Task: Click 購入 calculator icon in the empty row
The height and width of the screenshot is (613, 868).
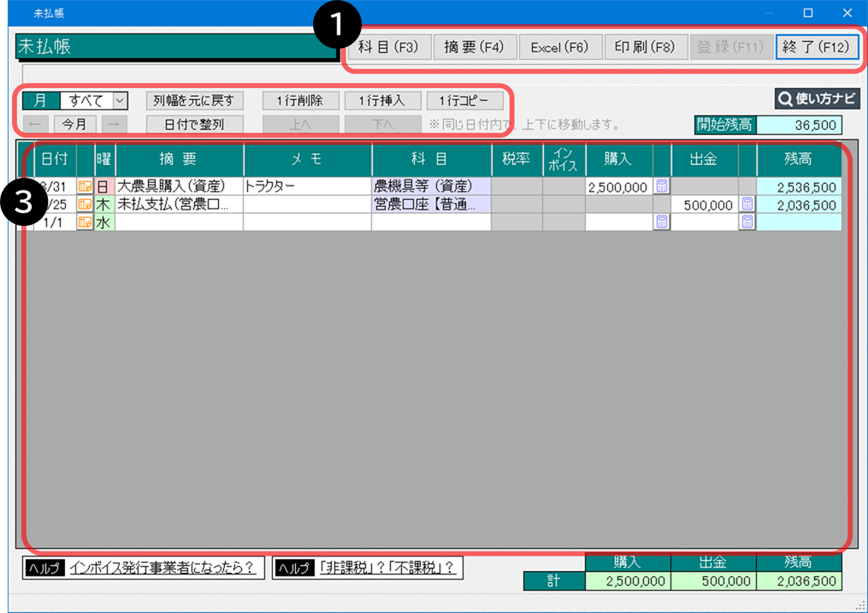Action: [661, 222]
